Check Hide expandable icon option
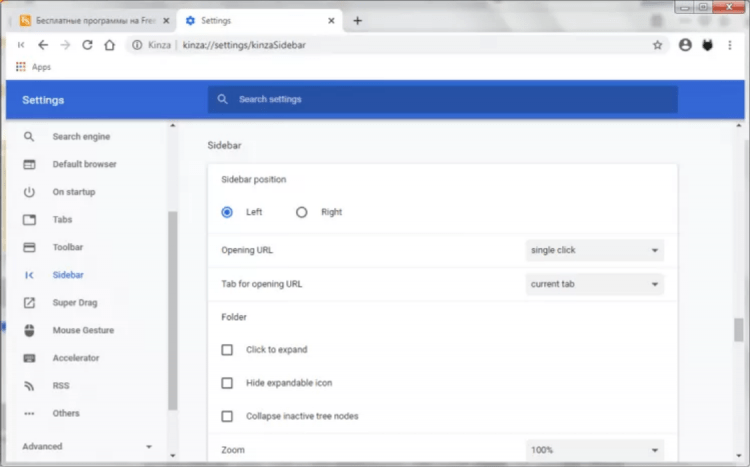The width and height of the screenshot is (750, 467). pyautogui.click(x=227, y=383)
